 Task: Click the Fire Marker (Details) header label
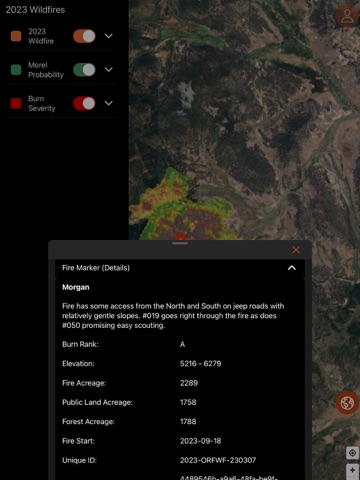pos(96,268)
